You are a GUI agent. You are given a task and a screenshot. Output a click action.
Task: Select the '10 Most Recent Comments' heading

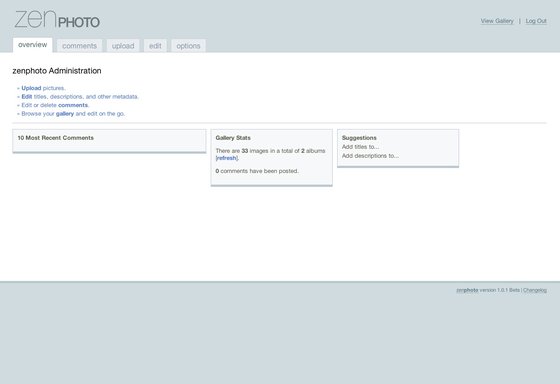tap(56, 138)
